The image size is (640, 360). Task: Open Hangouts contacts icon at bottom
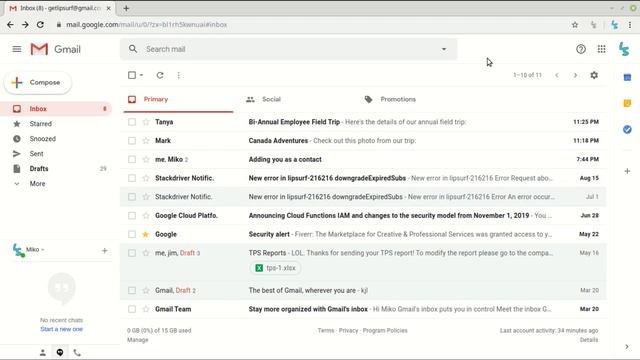coord(42,353)
